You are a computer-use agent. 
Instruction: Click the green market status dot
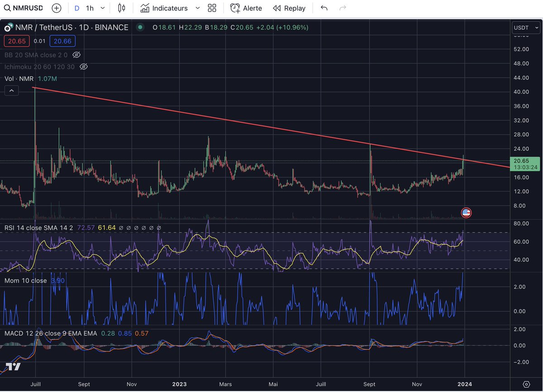point(140,28)
